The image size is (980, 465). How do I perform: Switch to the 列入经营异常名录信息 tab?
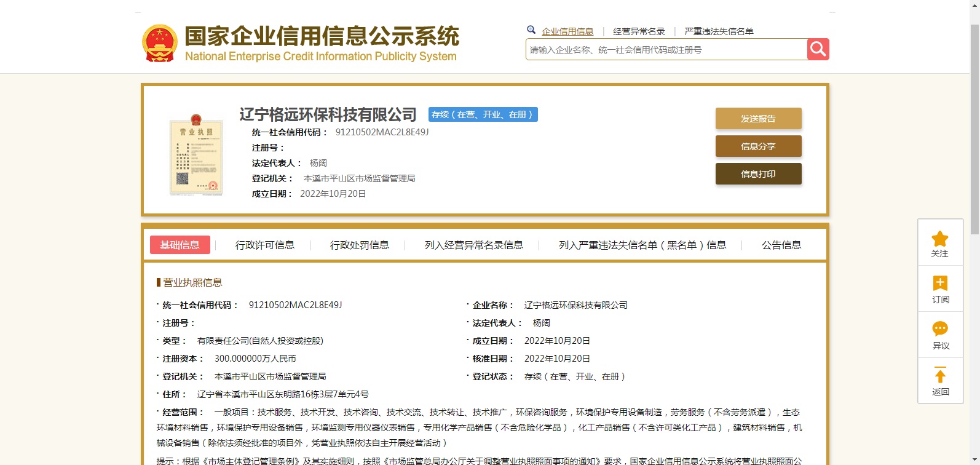pos(474,245)
